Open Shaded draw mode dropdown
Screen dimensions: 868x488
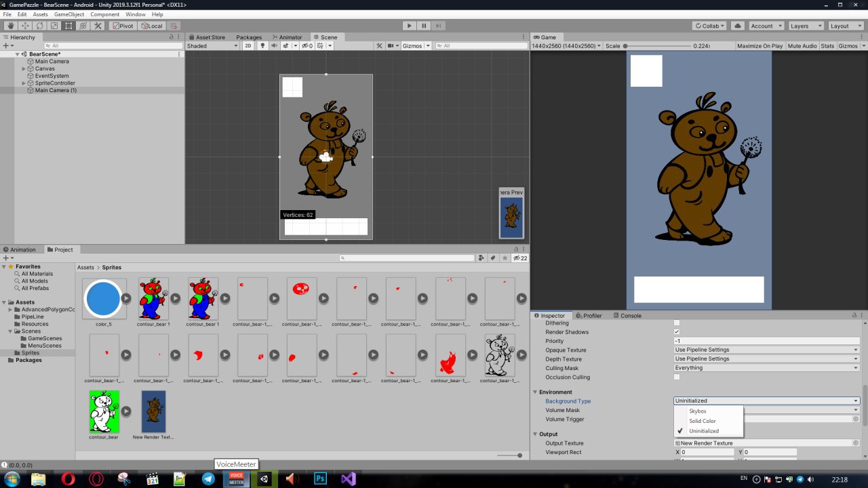click(x=212, y=46)
